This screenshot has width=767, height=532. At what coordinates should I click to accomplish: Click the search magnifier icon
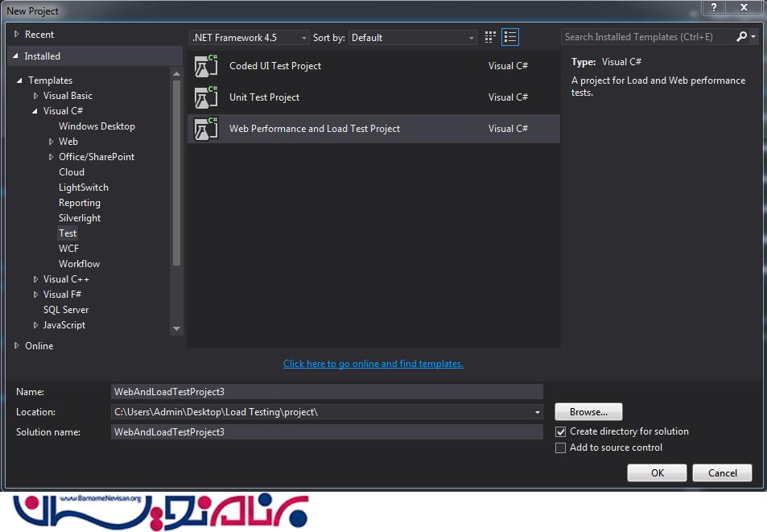[x=742, y=37]
